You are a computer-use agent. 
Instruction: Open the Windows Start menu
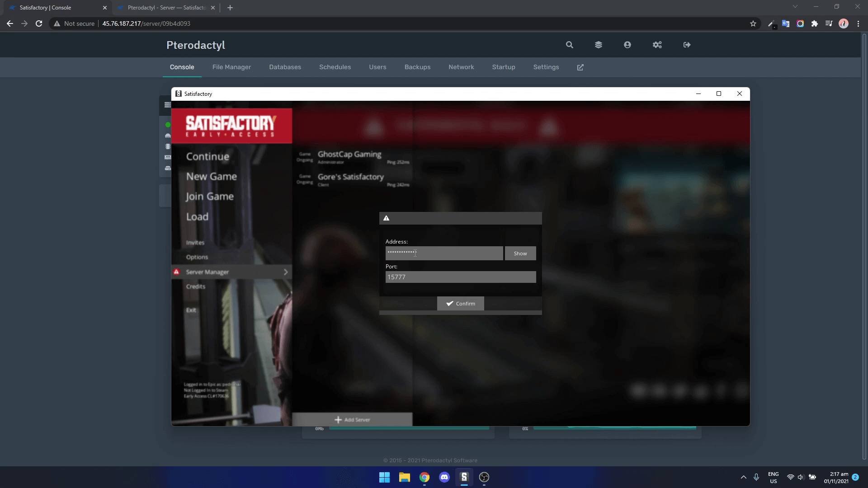click(384, 477)
